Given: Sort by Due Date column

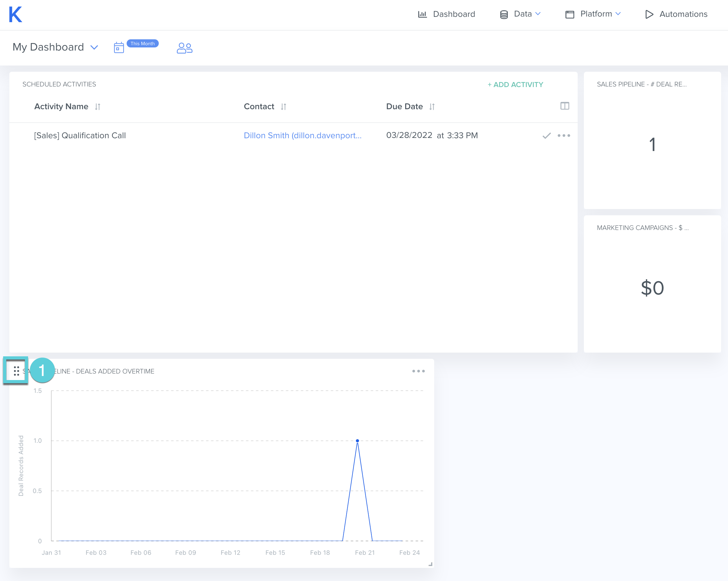Looking at the screenshot, I should [432, 107].
